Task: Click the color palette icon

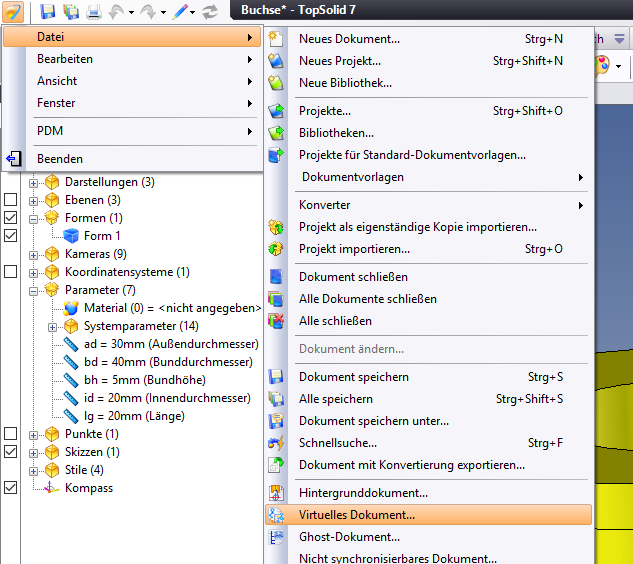Action: (x=602, y=65)
